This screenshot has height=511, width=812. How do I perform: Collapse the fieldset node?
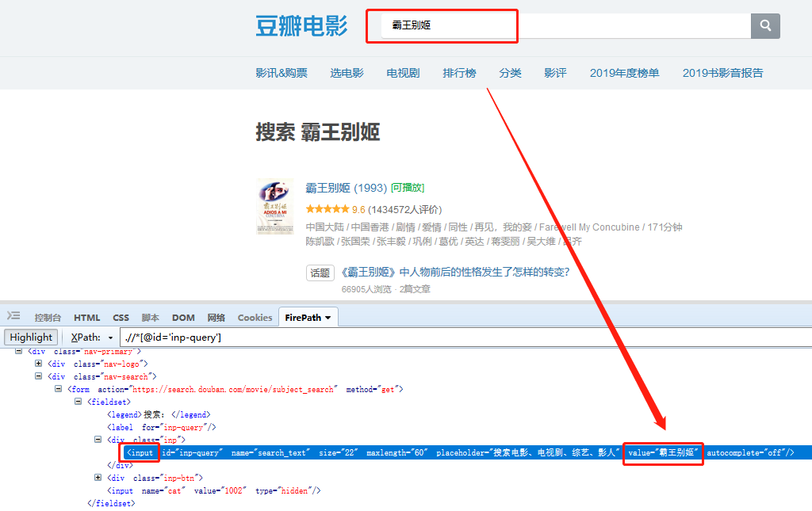click(78, 402)
